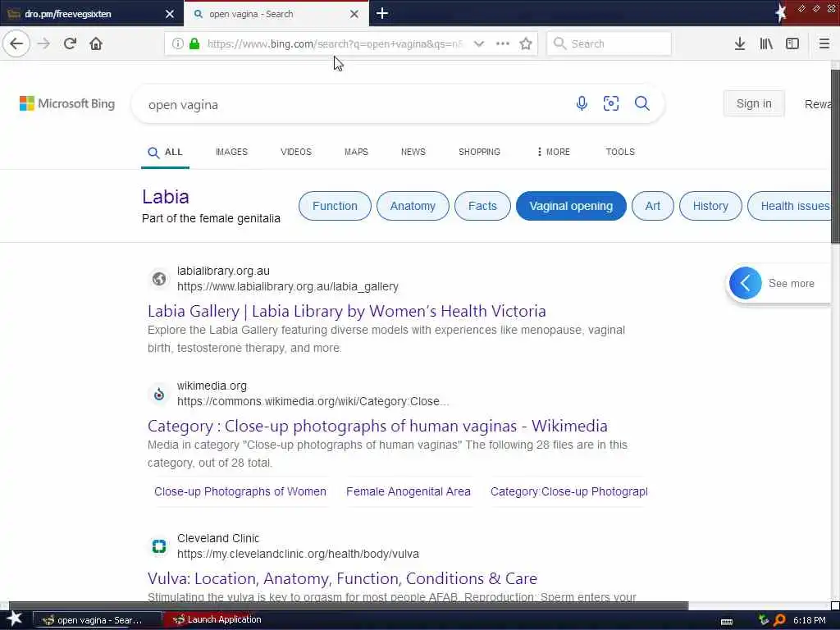Open the Downloads arrow icon

(740, 43)
